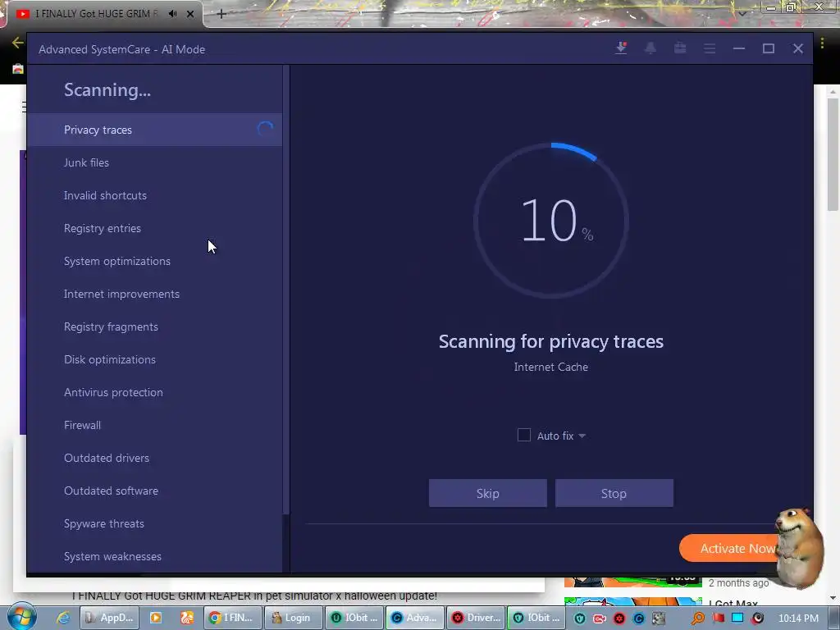840x630 pixels.
Task: Click the network monitor tray icon
Action: click(737, 619)
